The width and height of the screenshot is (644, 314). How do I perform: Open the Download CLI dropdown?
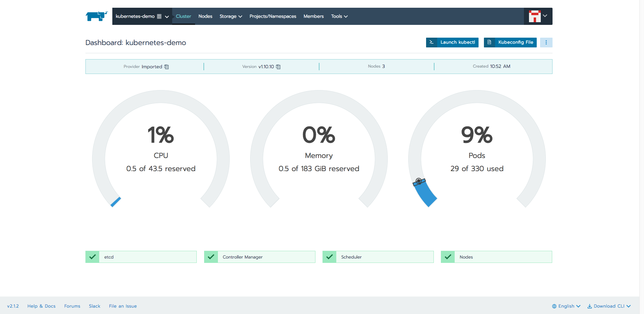click(x=609, y=306)
